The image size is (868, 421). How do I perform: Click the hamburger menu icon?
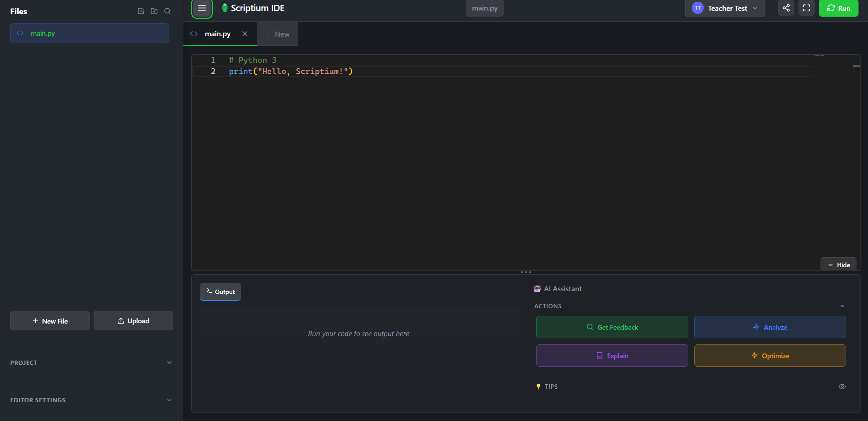point(202,8)
